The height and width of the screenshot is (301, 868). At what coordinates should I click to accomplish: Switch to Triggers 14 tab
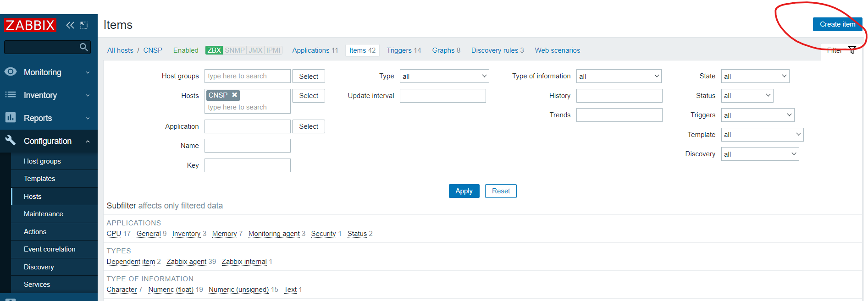pos(404,50)
